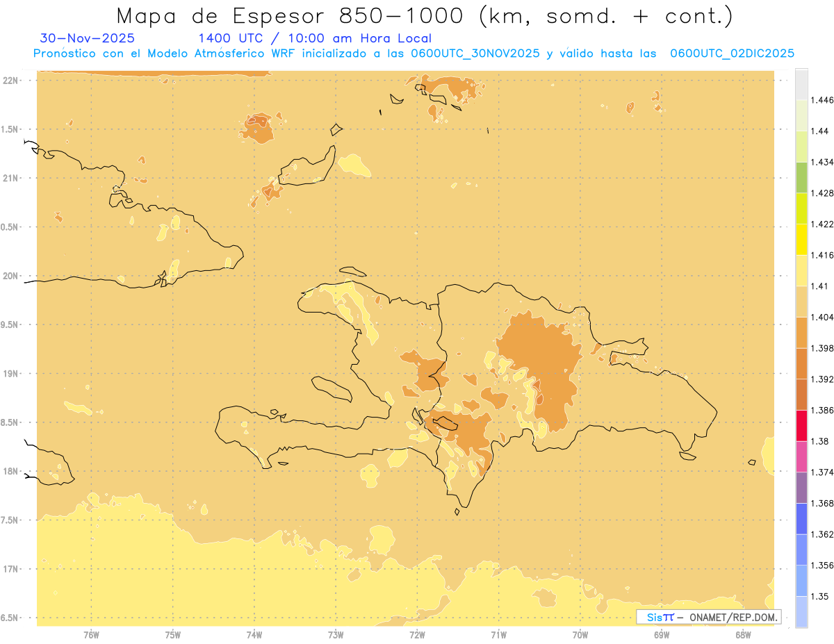Click the longitude label "76W"

[91, 634]
